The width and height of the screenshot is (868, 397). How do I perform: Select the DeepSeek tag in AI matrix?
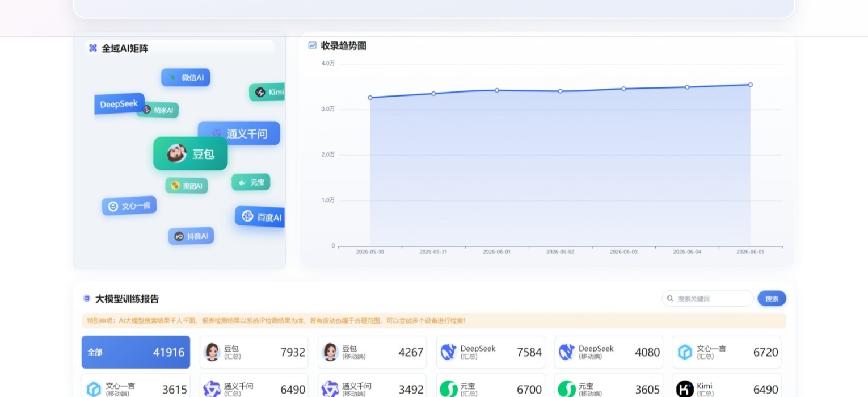119,104
